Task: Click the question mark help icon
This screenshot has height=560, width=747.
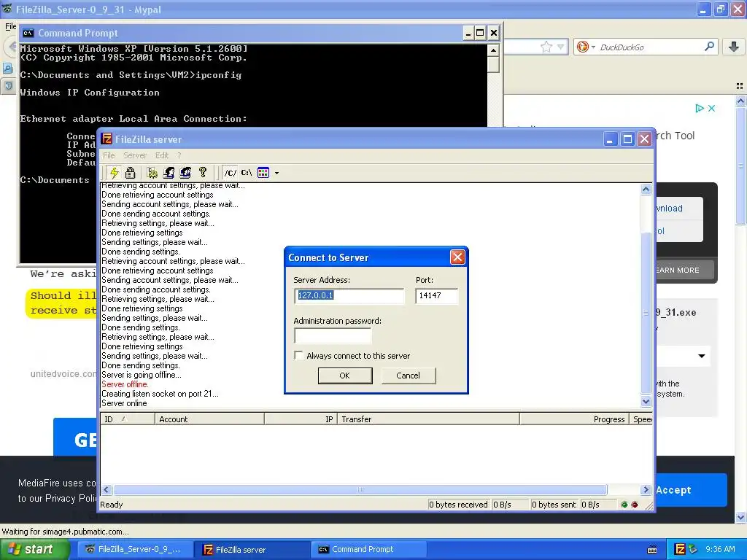Action: coord(203,172)
